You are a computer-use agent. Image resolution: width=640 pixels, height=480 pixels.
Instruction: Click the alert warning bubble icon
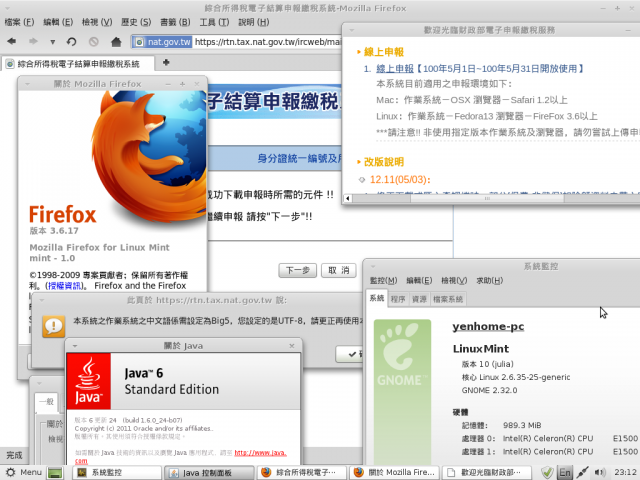[53, 327]
